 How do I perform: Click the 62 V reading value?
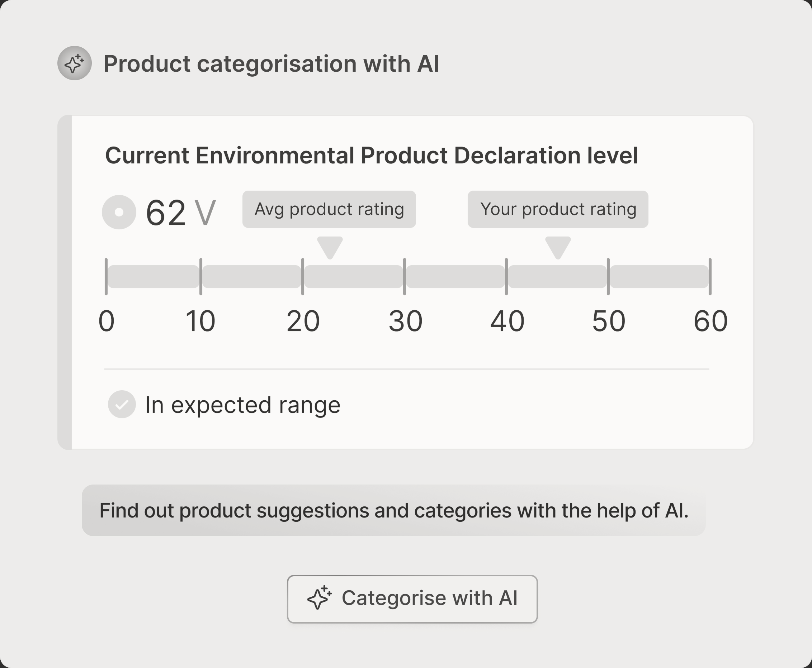click(x=180, y=213)
